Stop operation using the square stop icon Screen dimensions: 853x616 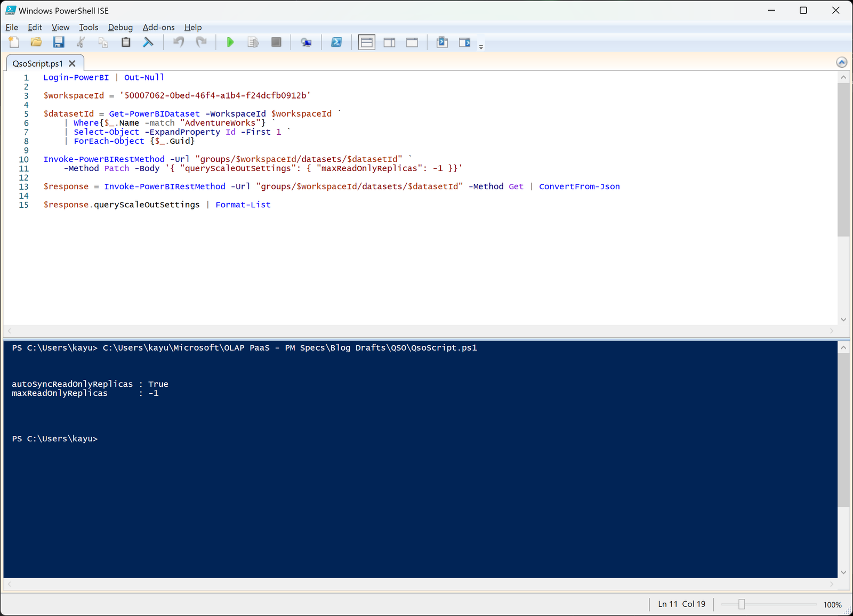pyautogui.click(x=276, y=42)
